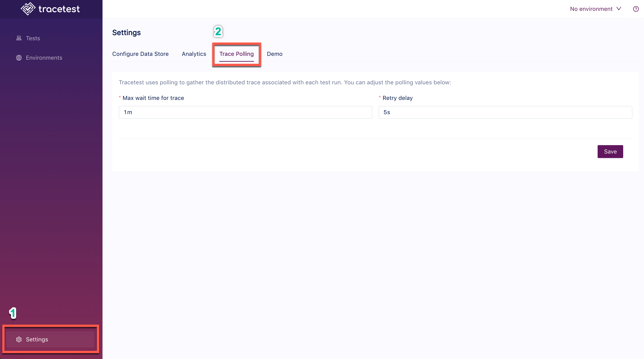The width and height of the screenshot is (644, 359).
Task: Select the Trace Polling tab
Action: click(236, 54)
